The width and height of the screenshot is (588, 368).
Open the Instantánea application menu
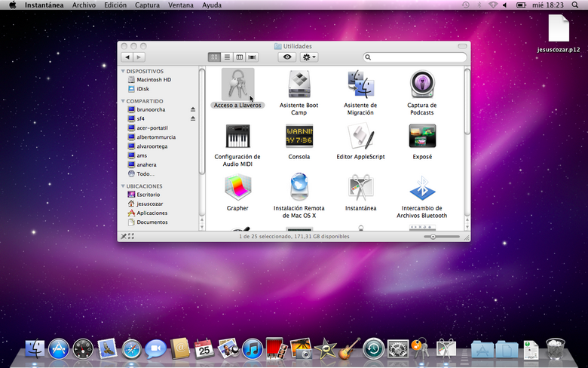point(44,5)
